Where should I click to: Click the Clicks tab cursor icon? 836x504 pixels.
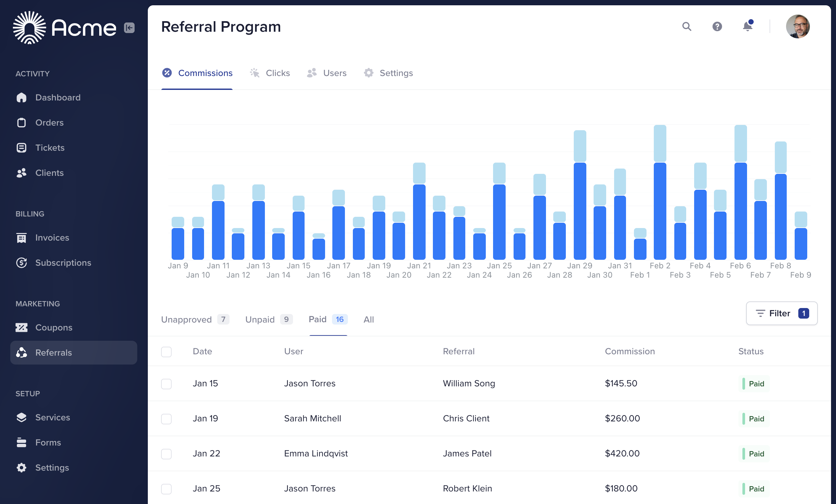254,73
